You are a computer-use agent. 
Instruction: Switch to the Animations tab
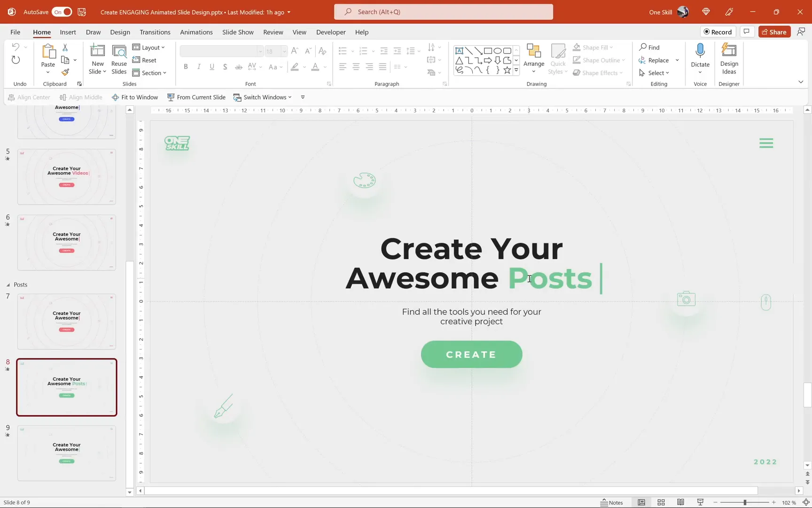point(196,32)
